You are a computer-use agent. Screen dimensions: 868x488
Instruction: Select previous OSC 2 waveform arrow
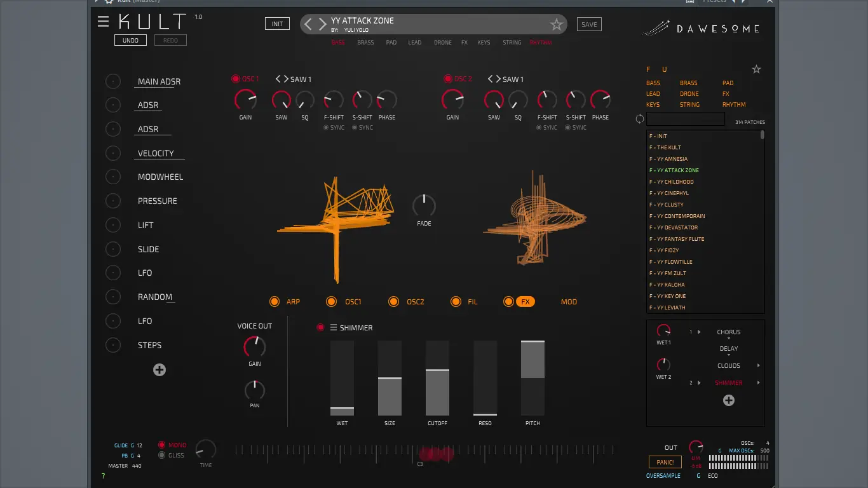pos(491,79)
